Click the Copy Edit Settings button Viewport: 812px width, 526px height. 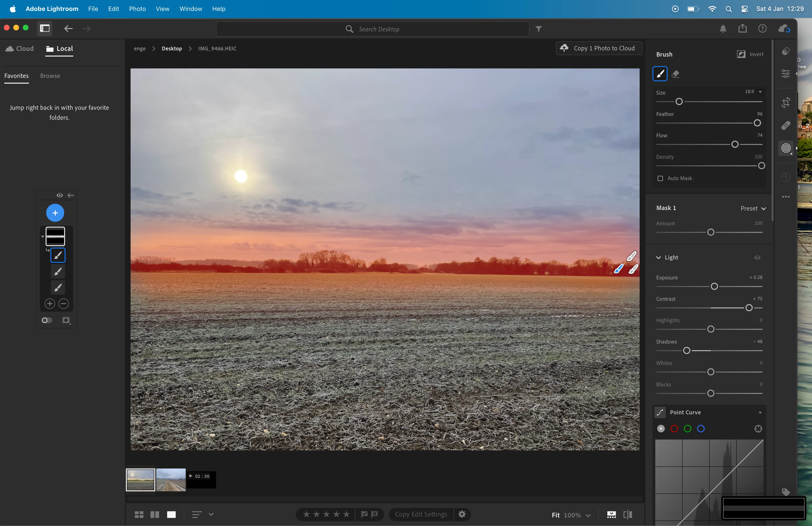421,514
